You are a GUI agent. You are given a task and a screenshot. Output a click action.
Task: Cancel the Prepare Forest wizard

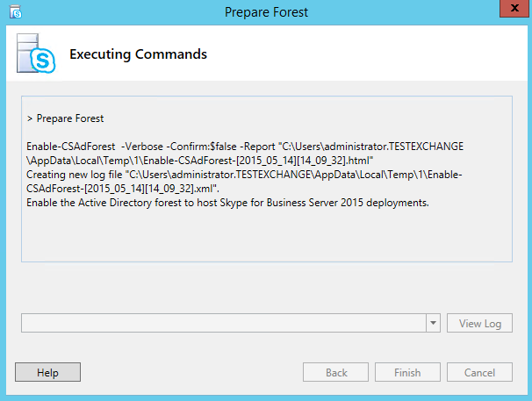tap(479, 372)
